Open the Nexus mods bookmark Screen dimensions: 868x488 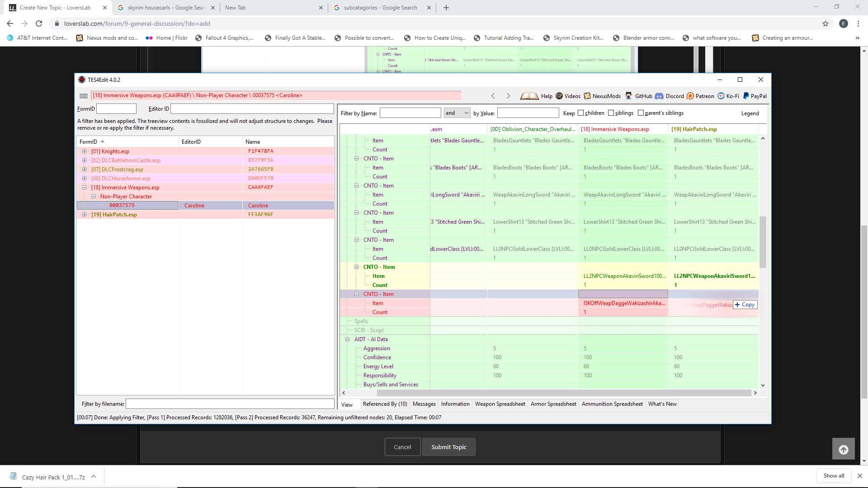tap(107, 38)
